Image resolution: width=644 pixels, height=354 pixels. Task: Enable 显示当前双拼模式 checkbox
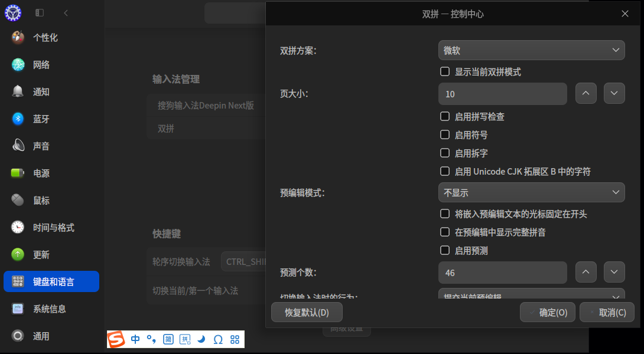click(444, 71)
